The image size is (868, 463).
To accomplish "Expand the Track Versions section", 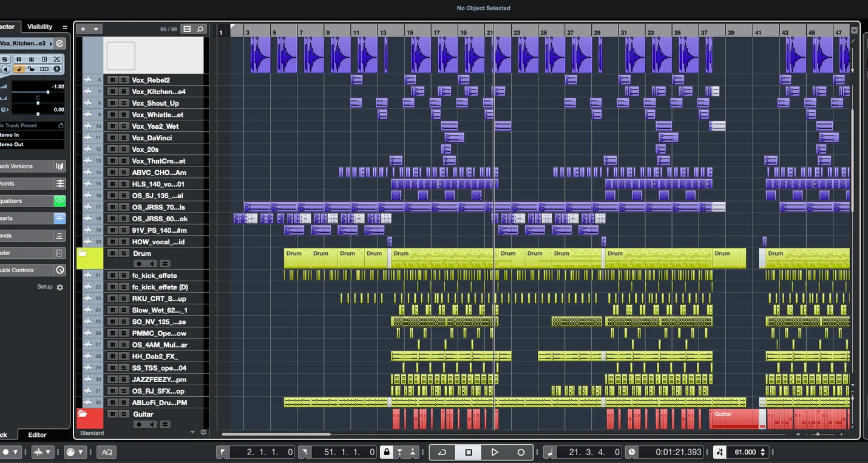I will (x=33, y=166).
